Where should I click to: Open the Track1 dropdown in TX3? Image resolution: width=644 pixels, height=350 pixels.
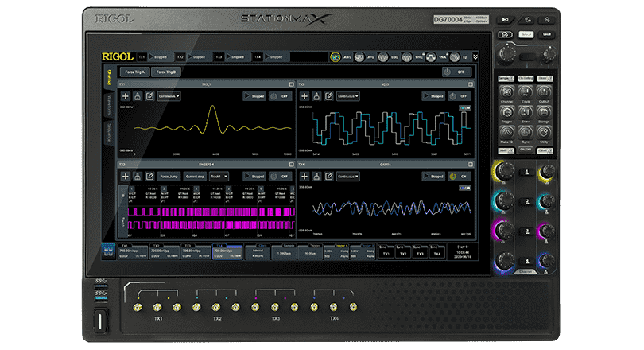(x=219, y=177)
